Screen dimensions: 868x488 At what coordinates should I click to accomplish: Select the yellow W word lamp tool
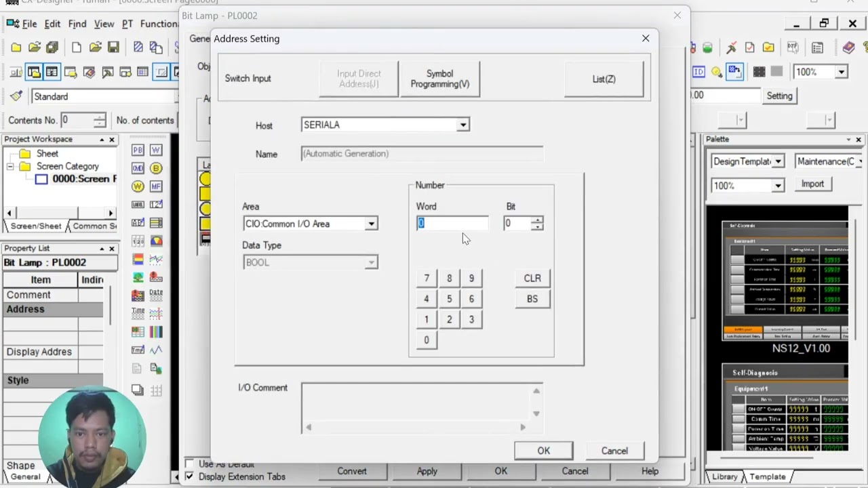(138, 186)
